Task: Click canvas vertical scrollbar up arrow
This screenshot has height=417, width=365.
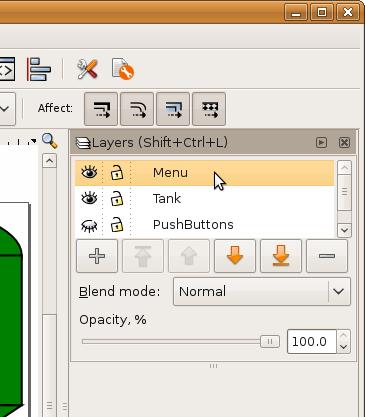Action: tap(50, 161)
